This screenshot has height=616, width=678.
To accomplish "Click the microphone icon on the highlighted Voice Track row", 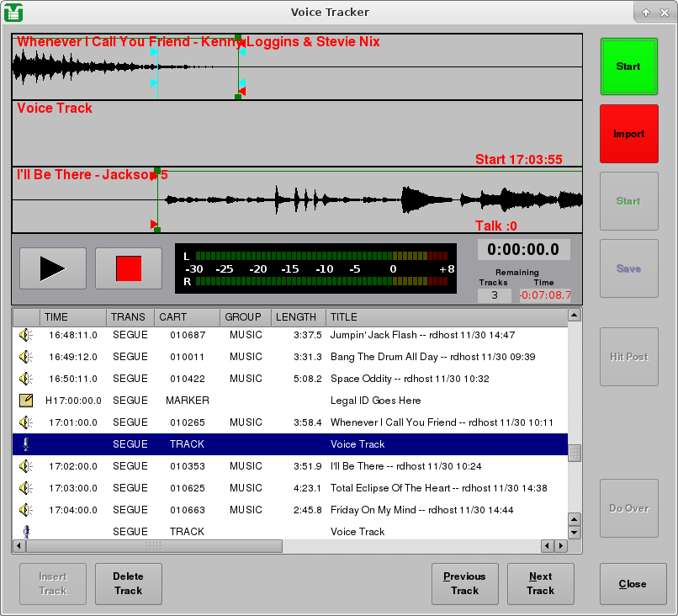I will pos(24,443).
